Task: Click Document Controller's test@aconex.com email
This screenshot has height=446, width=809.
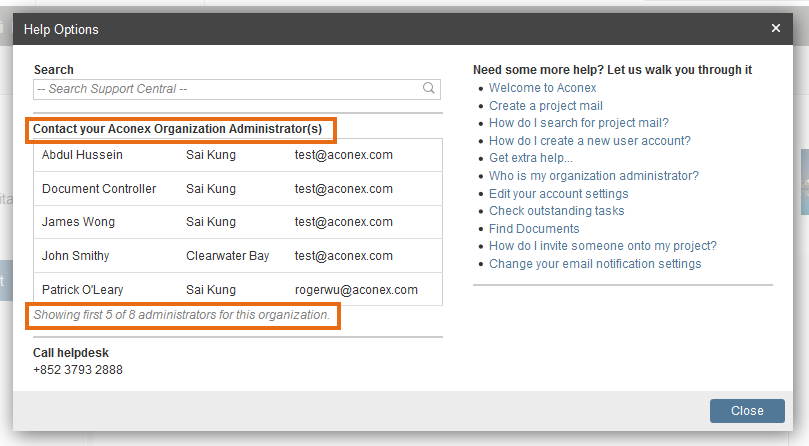Action: coord(344,189)
